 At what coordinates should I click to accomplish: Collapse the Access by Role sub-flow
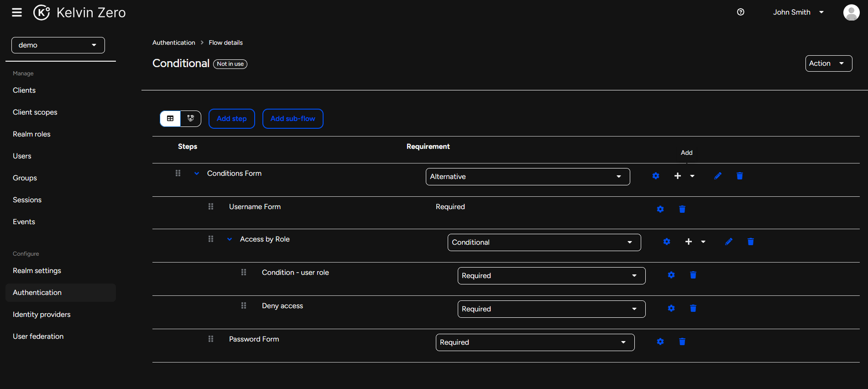[x=230, y=239]
